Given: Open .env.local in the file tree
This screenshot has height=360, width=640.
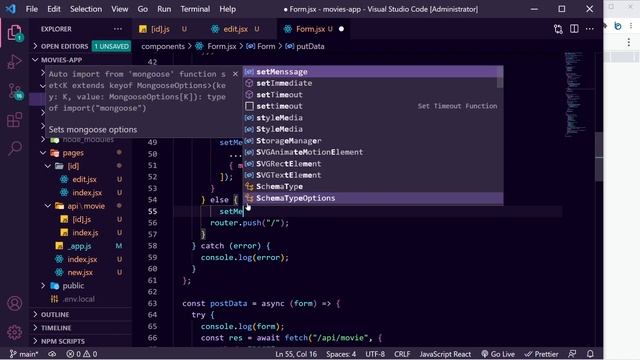Looking at the screenshot, I should (x=78, y=299).
